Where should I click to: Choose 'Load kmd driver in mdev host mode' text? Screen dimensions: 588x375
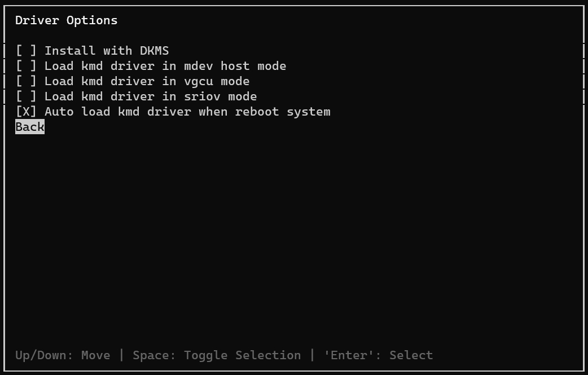(x=165, y=66)
